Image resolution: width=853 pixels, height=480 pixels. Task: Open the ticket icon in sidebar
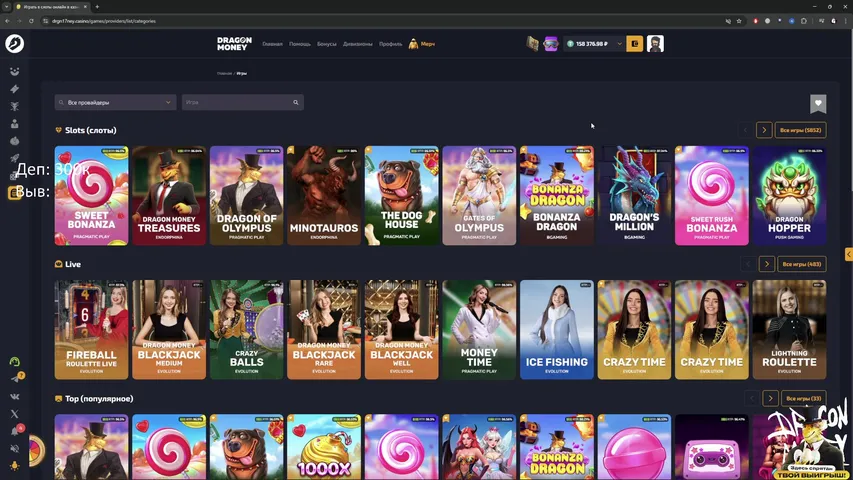(15, 89)
